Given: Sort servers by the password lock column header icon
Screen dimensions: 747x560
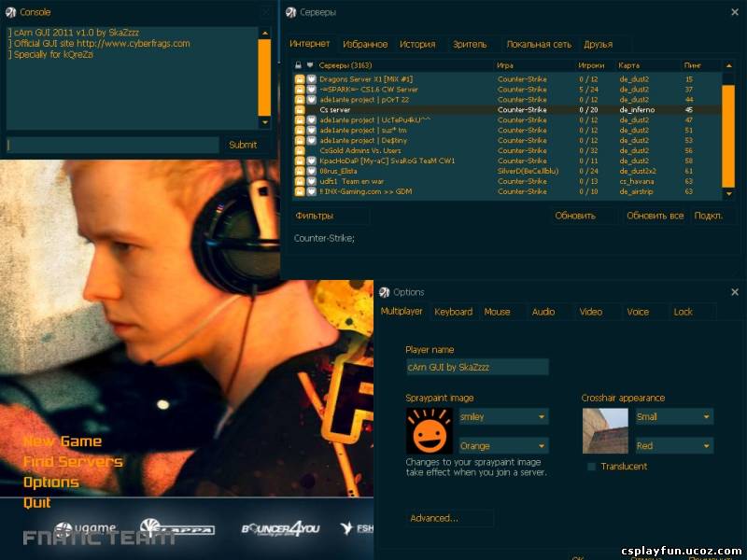Looking at the screenshot, I should pyautogui.click(x=298, y=65).
